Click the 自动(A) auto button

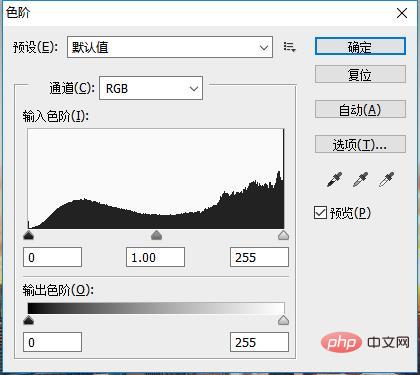(360, 109)
